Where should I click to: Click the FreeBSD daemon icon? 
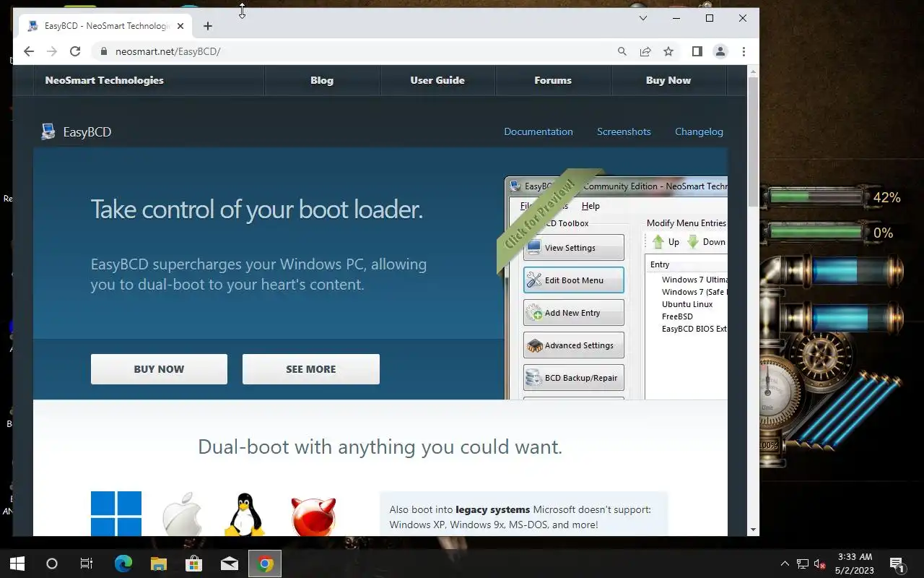click(x=313, y=516)
